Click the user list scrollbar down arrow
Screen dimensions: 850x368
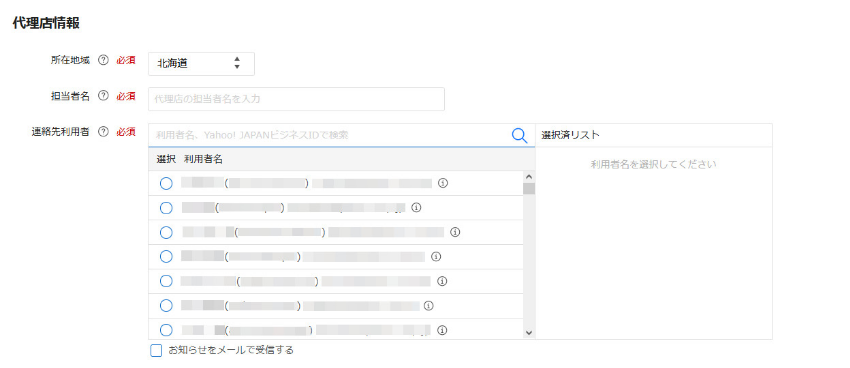coord(529,332)
